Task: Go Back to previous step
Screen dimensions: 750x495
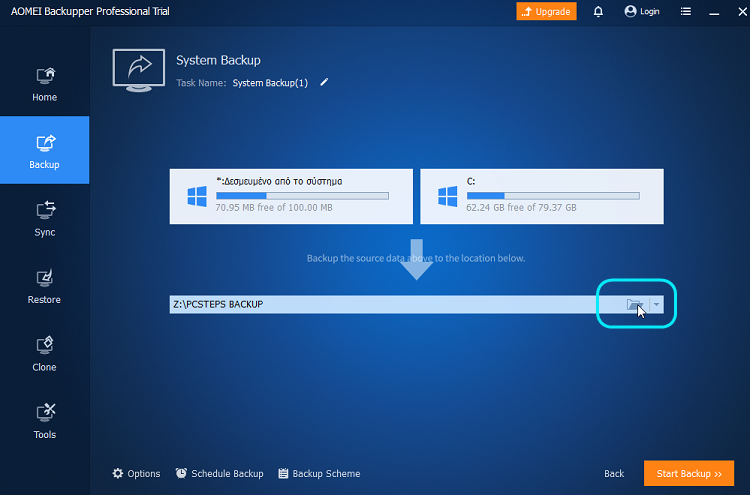Action: point(614,473)
